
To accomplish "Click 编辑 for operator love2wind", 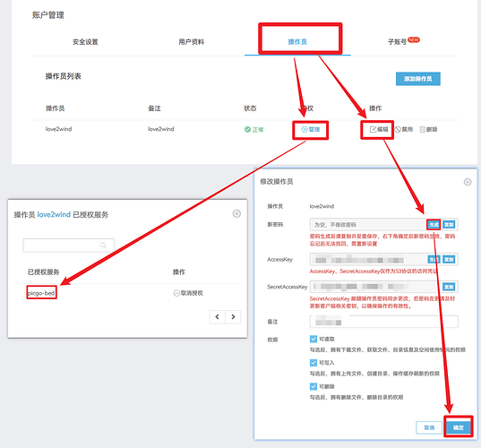I will pos(379,130).
